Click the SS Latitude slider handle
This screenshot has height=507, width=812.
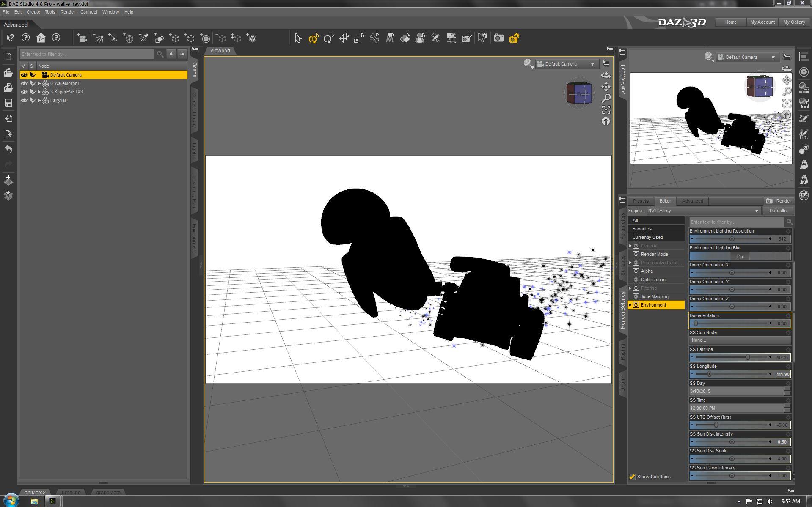748,357
